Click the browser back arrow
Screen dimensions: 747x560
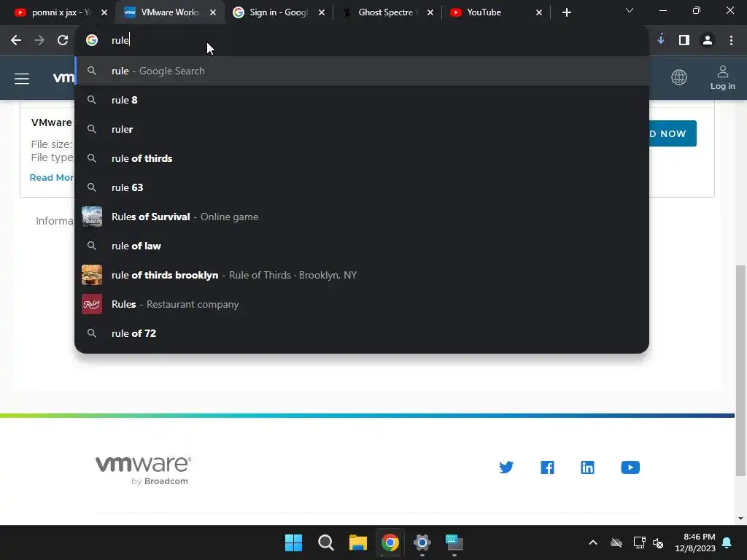(x=16, y=41)
